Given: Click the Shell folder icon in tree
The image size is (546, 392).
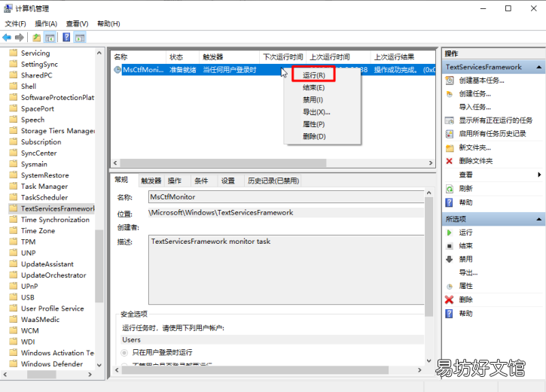Looking at the screenshot, I should tap(14, 86).
